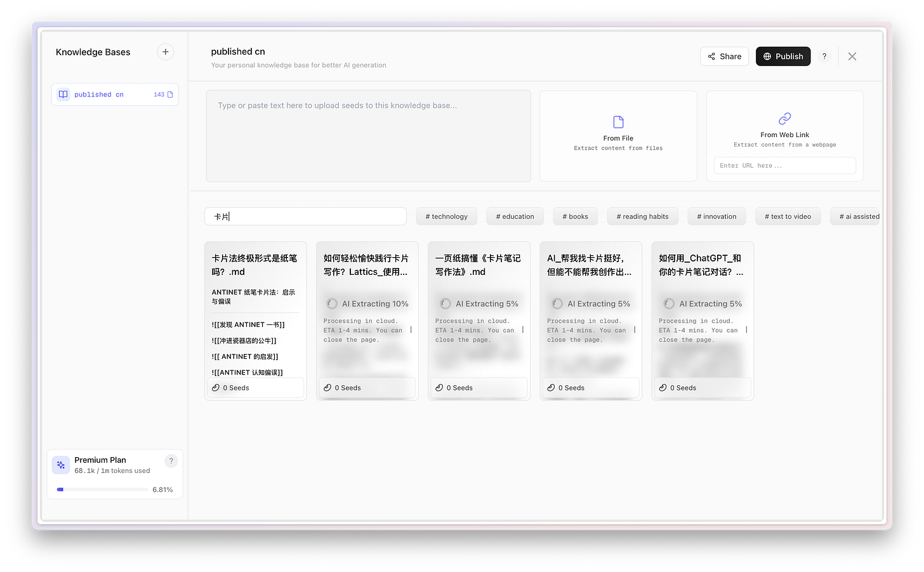The image size is (924, 572).
Task: Toggle the # technology filter chip
Action: 446,216
